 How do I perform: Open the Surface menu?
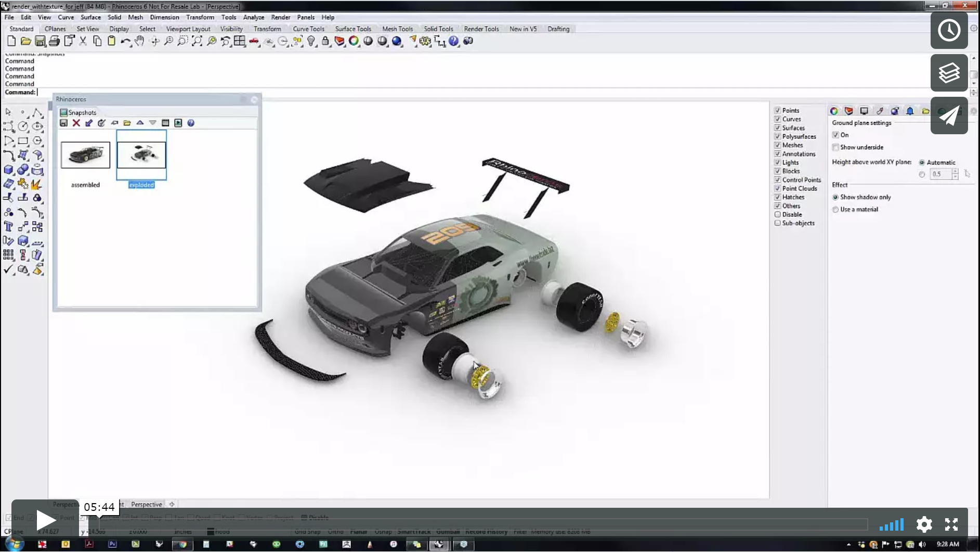click(91, 17)
